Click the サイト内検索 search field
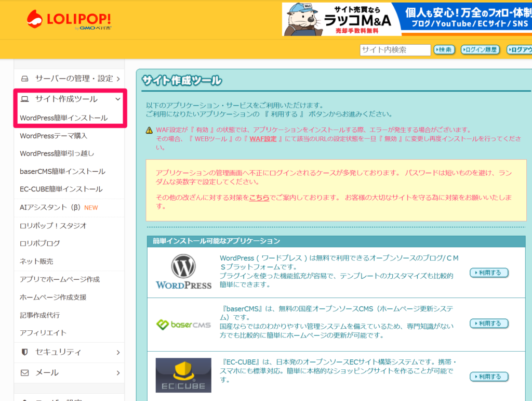The height and width of the screenshot is (401, 532). point(395,50)
